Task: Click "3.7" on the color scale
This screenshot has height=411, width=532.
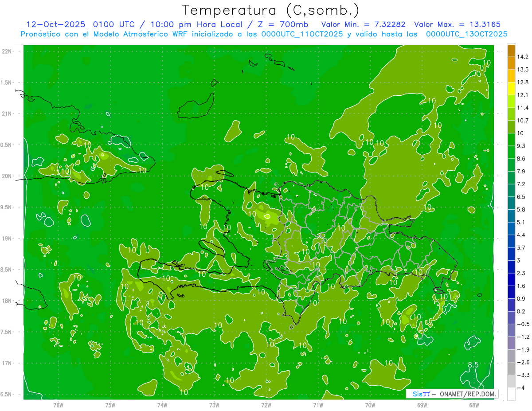Action: pyautogui.click(x=521, y=248)
